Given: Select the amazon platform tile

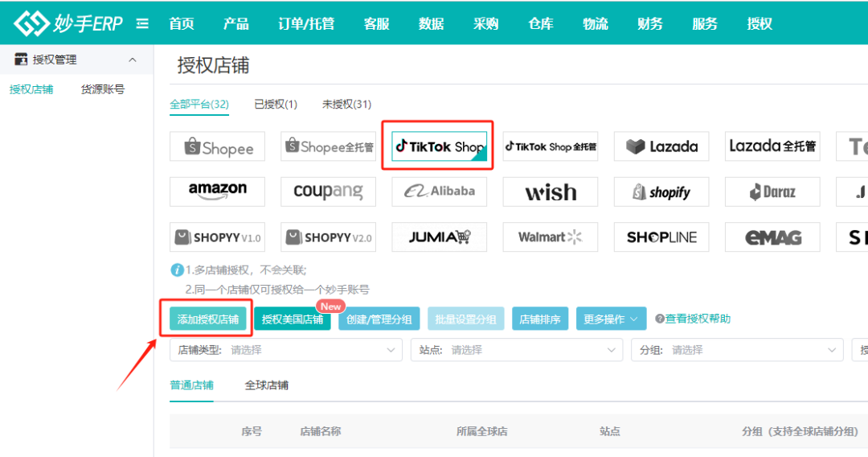Looking at the screenshot, I should pyautogui.click(x=218, y=191).
